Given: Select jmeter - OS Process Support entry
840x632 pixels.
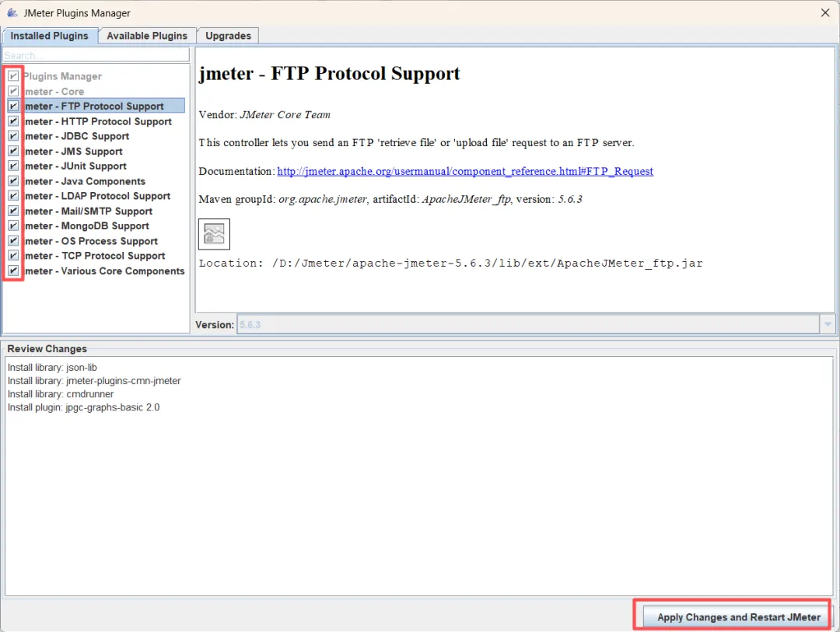Looking at the screenshot, I should point(91,242).
